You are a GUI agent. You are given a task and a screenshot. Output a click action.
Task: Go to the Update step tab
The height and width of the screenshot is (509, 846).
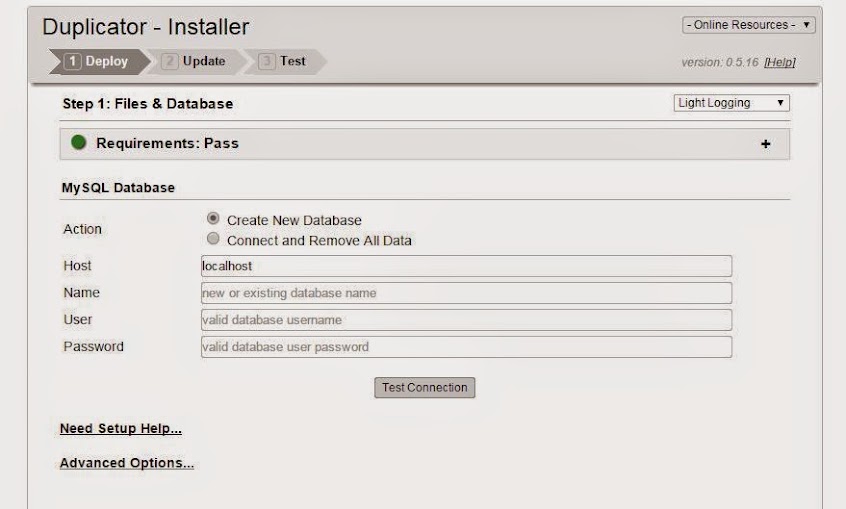pos(195,62)
